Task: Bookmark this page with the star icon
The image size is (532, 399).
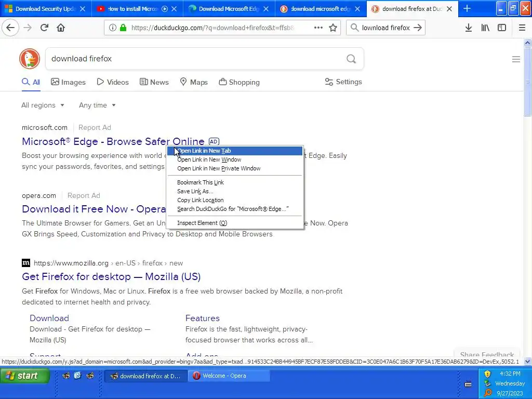Action: coord(333,28)
